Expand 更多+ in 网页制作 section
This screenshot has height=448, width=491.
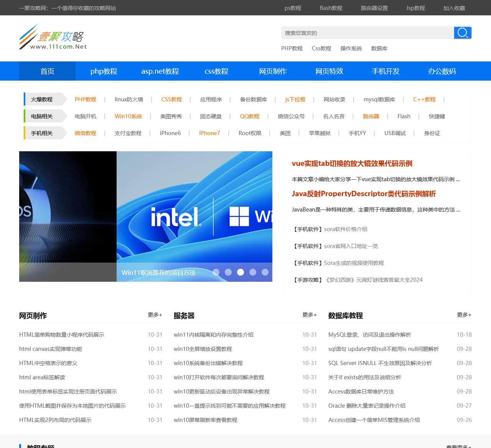click(x=155, y=315)
